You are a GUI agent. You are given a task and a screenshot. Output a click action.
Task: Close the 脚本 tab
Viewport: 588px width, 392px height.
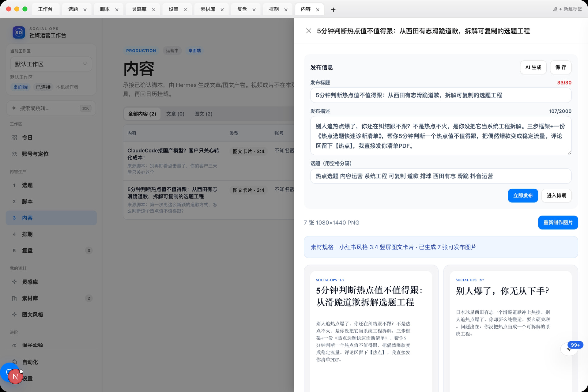pyautogui.click(x=117, y=10)
